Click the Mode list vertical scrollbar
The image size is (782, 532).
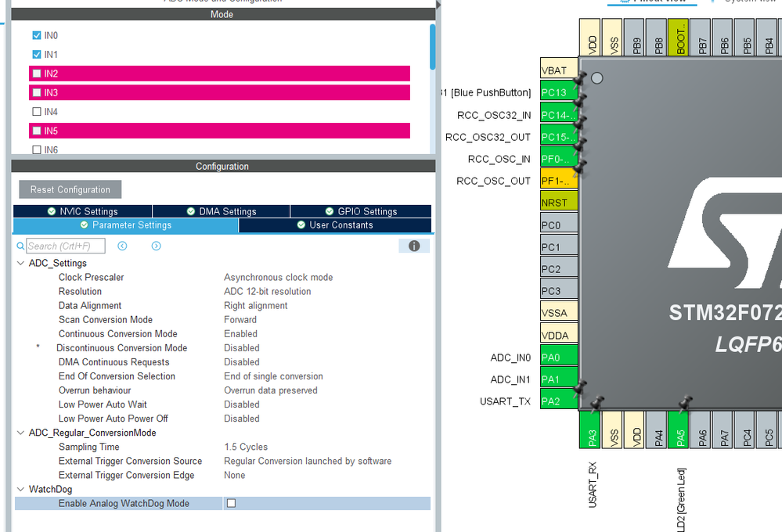432,47
